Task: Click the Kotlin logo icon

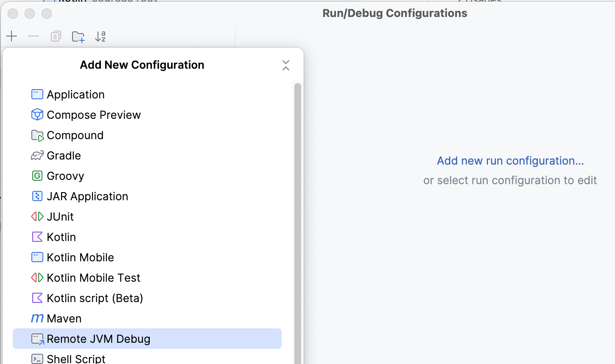Action: pos(37,237)
